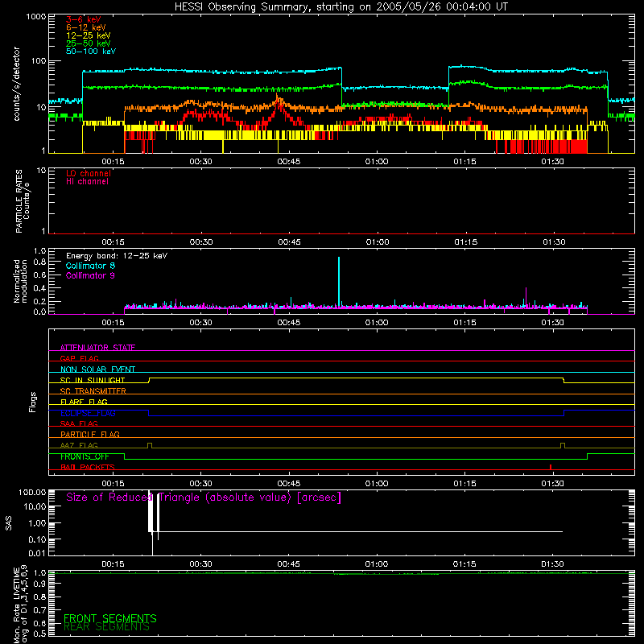Viewport: 644px width, 644px height.
Task: Click the 00:45 tick under particle rates panel
Action: (x=289, y=242)
